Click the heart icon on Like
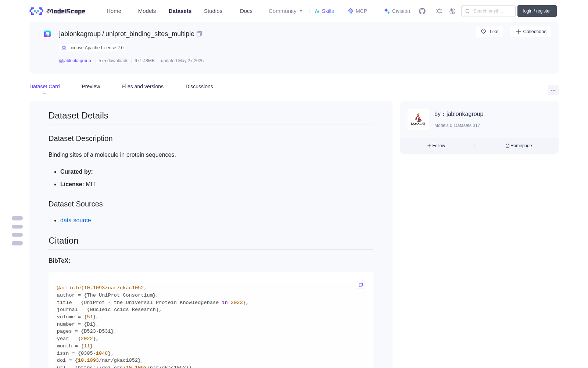 (484, 32)
